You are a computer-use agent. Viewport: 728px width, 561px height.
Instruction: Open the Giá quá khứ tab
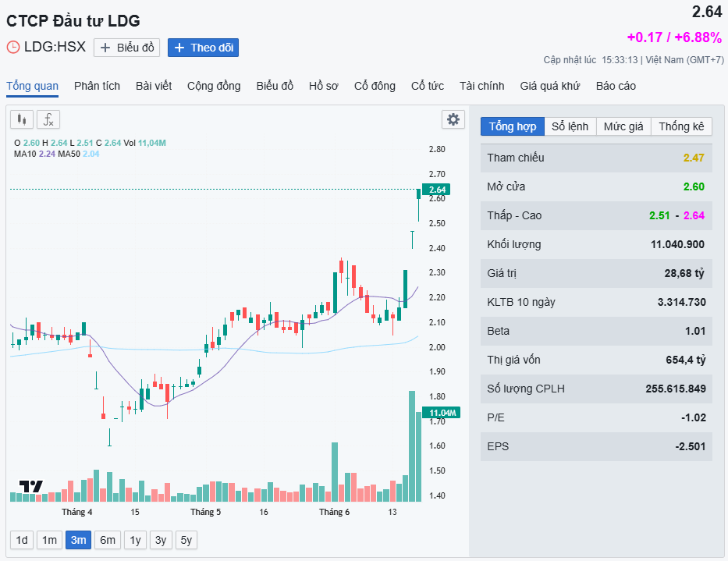click(x=550, y=86)
